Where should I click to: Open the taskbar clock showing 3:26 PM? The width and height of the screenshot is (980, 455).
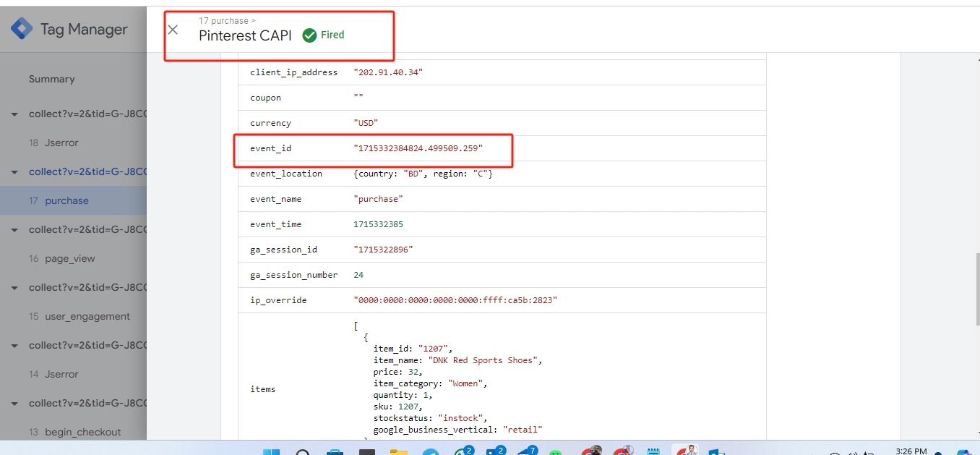[x=911, y=451]
